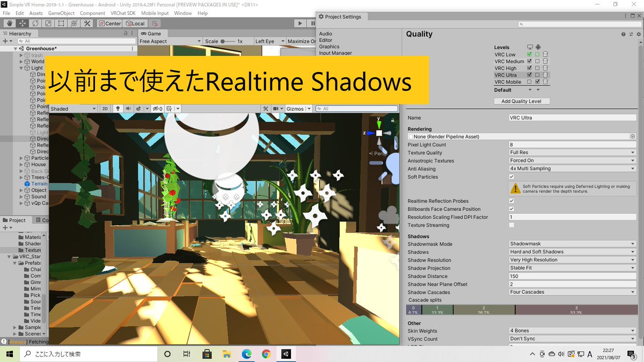Open the Shaded draw mode dropdown
The image size is (644, 362).
74,108
